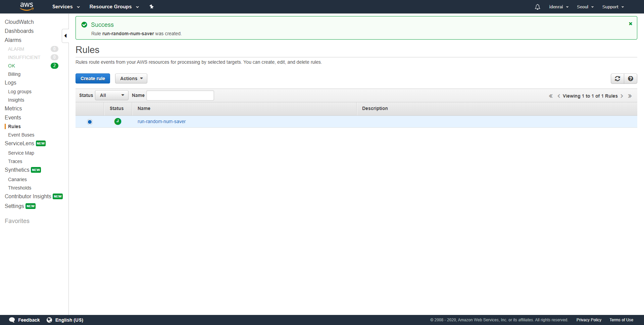Click the pin favorites icon in top bar
Image resolution: width=644 pixels, height=325 pixels.
(152, 7)
